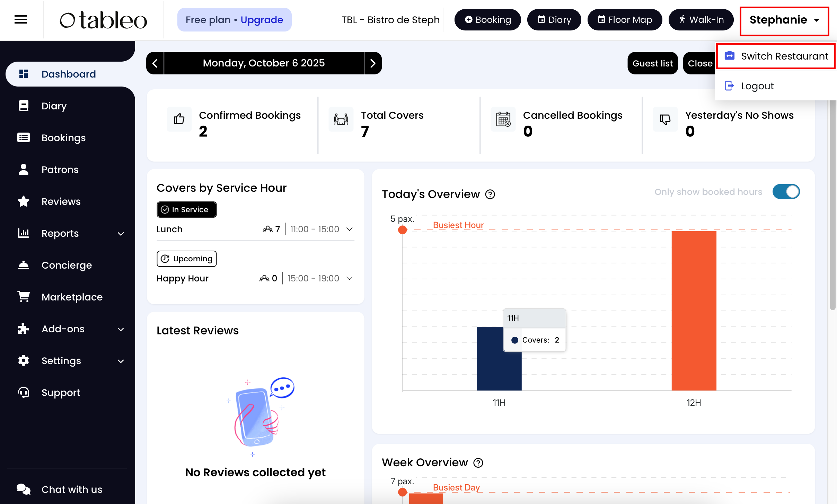The width and height of the screenshot is (837, 504).
Task: Select Switch Restaurant in the user menu
Action: (776, 56)
